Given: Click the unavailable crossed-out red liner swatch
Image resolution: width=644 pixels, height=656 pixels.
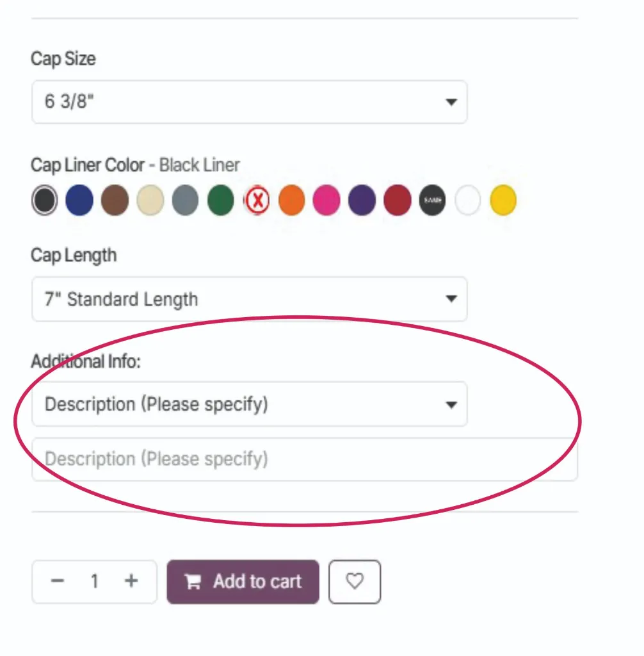Looking at the screenshot, I should [256, 200].
